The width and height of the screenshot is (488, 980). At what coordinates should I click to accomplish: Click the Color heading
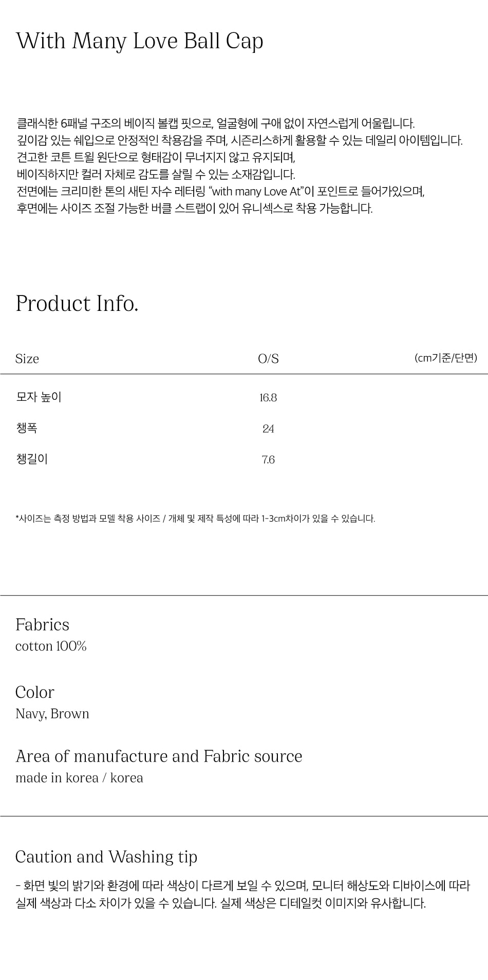[x=34, y=692]
